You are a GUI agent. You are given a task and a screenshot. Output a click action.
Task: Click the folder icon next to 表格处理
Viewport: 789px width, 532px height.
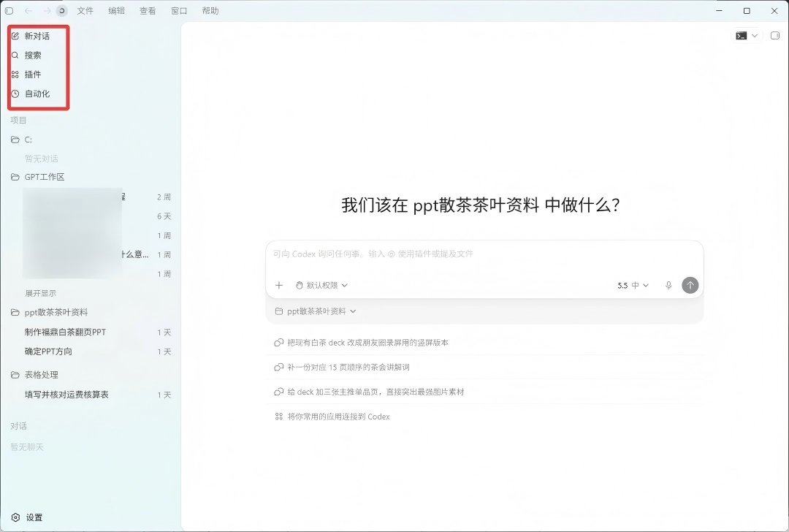(15, 375)
